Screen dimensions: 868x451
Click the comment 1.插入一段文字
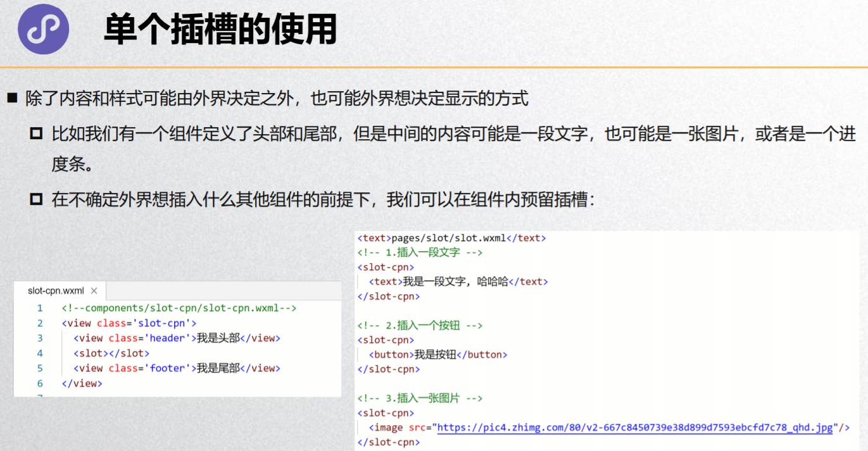coord(420,252)
